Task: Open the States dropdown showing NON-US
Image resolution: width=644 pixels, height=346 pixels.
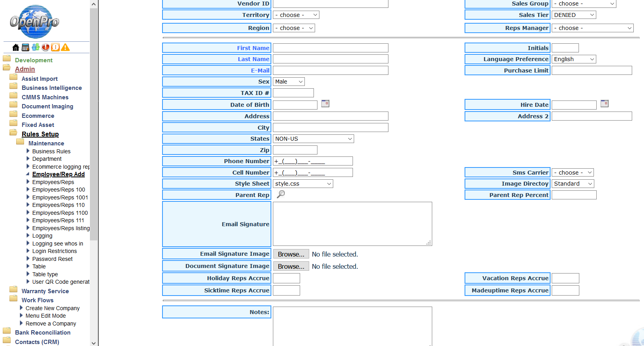Action: (313, 139)
